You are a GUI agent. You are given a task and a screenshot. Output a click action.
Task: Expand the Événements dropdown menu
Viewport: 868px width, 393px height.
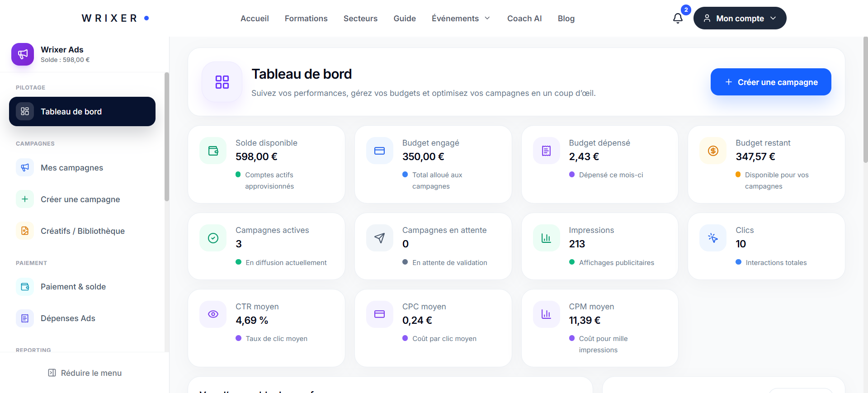click(x=461, y=19)
